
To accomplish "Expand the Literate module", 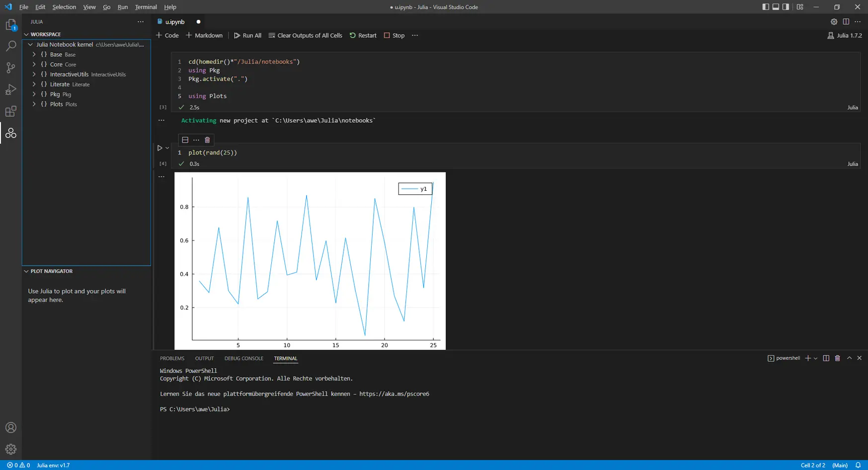I will tap(34, 84).
